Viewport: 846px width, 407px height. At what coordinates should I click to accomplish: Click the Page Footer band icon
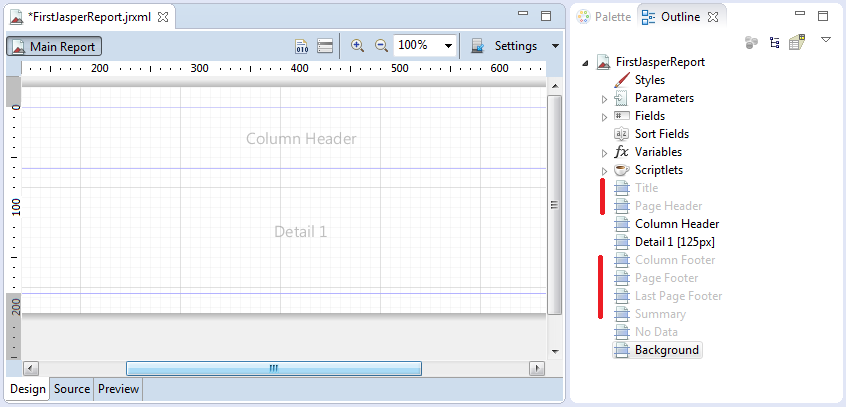[x=622, y=278]
